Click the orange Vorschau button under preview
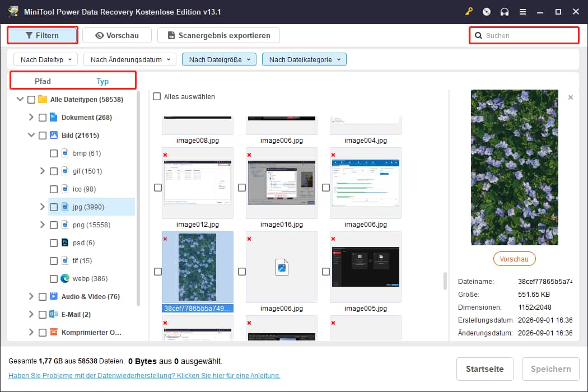The width and height of the screenshot is (588, 392). [x=514, y=259]
